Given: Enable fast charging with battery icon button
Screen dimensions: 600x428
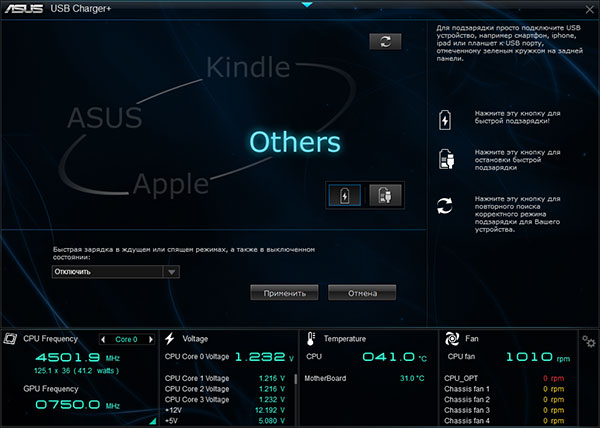Looking at the screenshot, I should [x=345, y=195].
